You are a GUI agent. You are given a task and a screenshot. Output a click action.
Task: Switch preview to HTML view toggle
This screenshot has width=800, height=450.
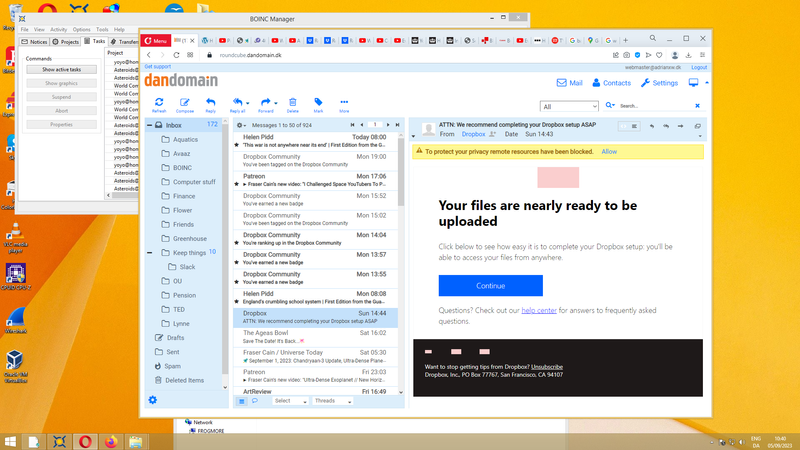(x=623, y=126)
